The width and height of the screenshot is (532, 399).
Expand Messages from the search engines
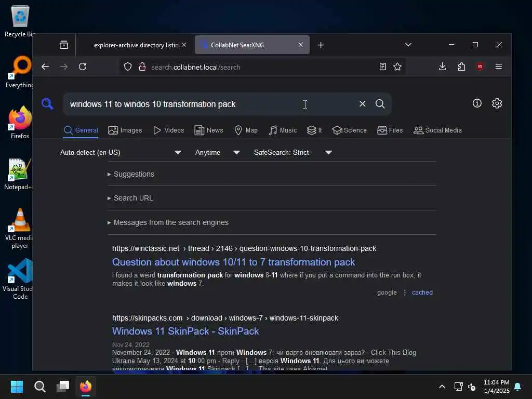coord(168,222)
